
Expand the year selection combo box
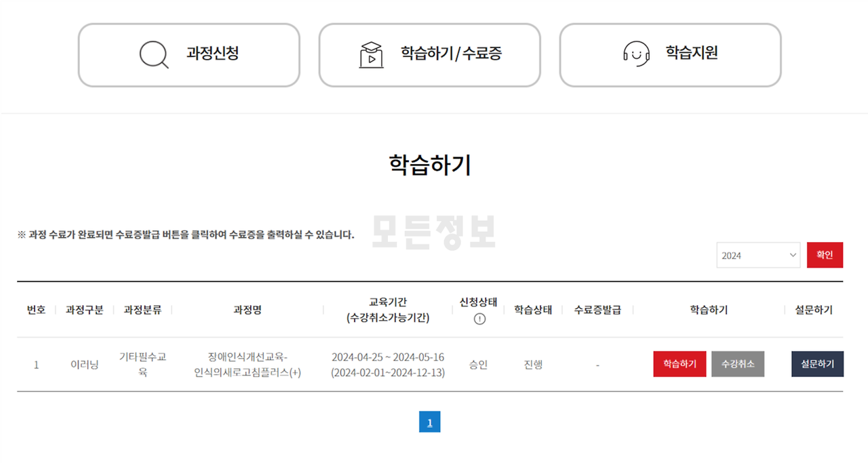[x=757, y=255]
